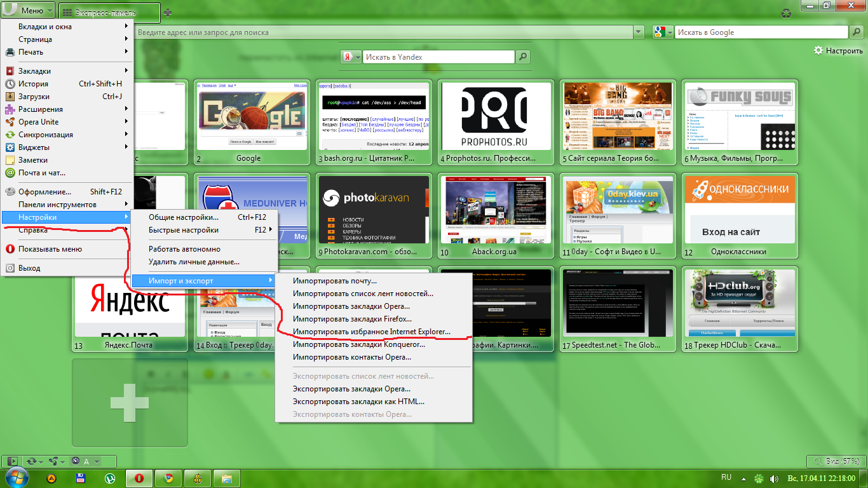The width and height of the screenshot is (868, 488).
Task: Open the Opera Unite menu entry
Action: [67, 122]
